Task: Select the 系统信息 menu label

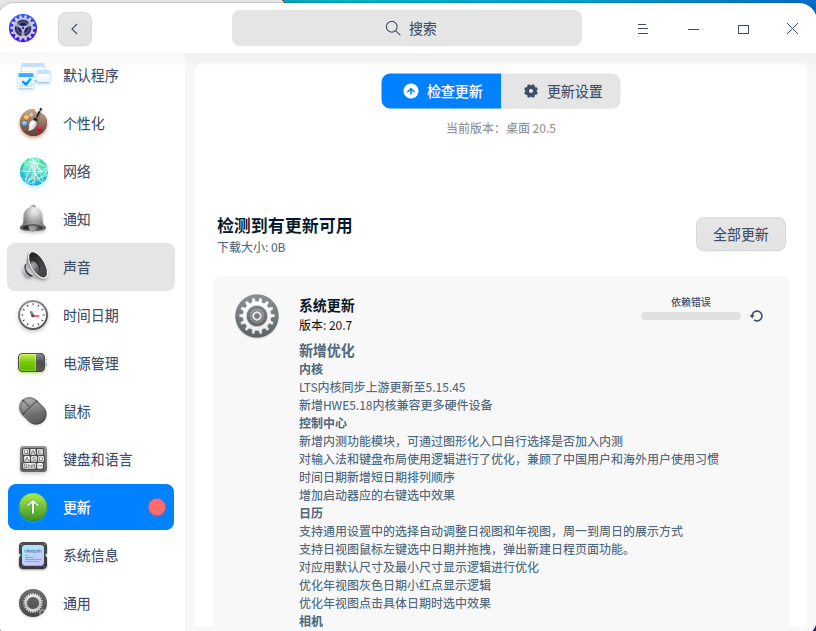Action: tap(91, 556)
